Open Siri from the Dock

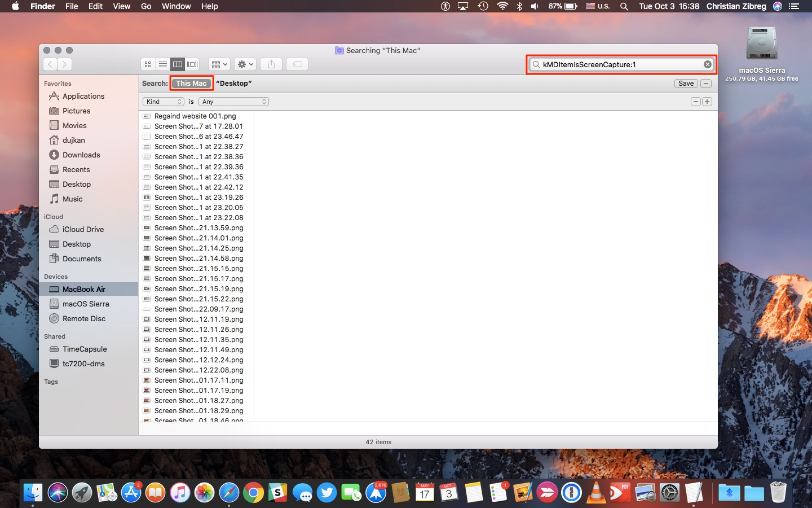[x=58, y=493]
